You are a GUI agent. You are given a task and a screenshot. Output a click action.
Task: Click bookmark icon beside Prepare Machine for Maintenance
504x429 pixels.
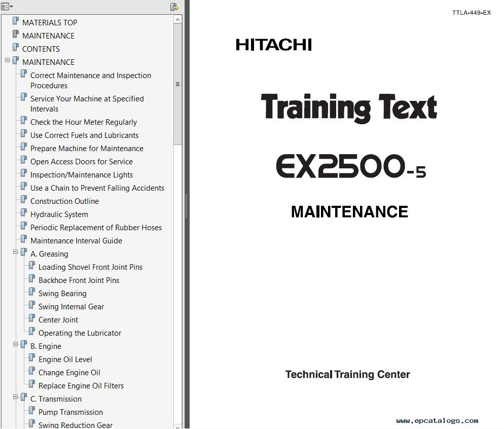(x=24, y=147)
